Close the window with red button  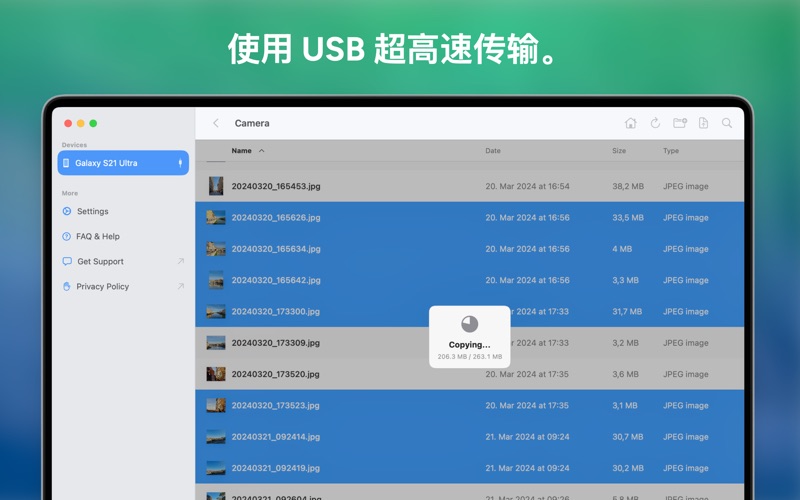click(68, 123)
